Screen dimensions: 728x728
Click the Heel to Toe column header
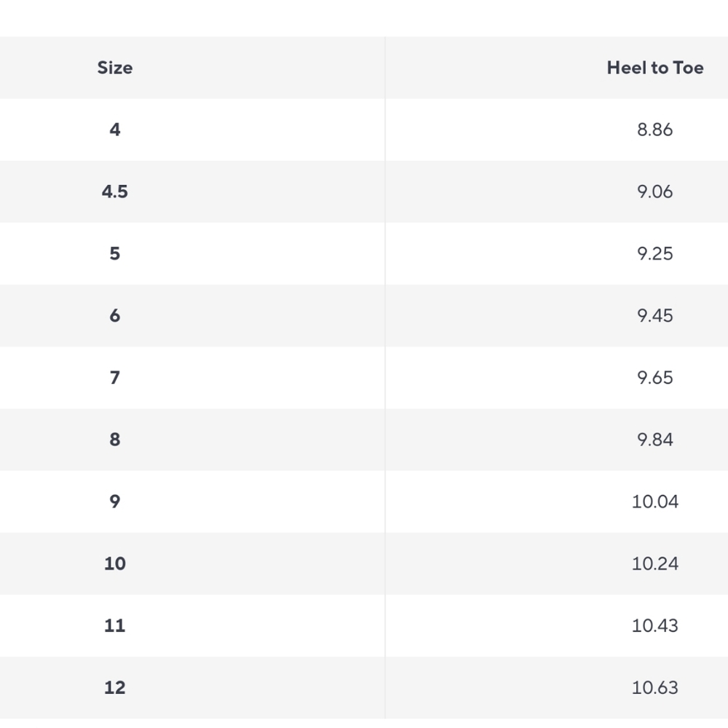click(x=655, y=68)
